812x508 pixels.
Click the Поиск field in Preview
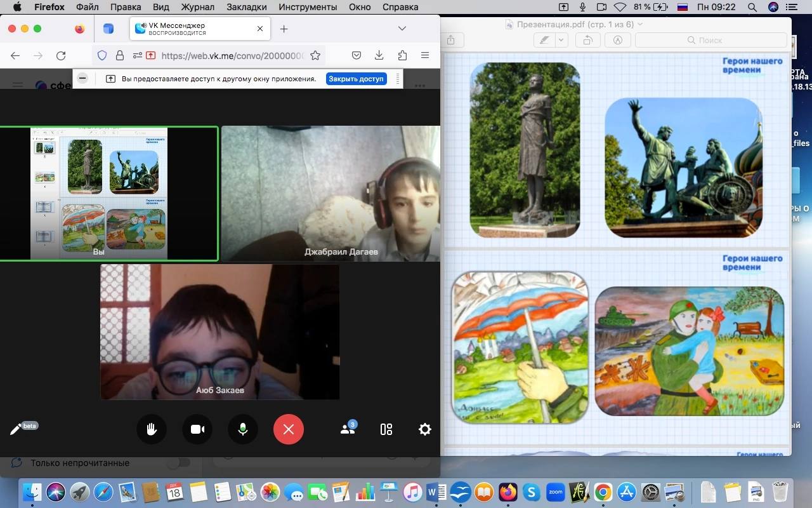click(x=710, y=40)
